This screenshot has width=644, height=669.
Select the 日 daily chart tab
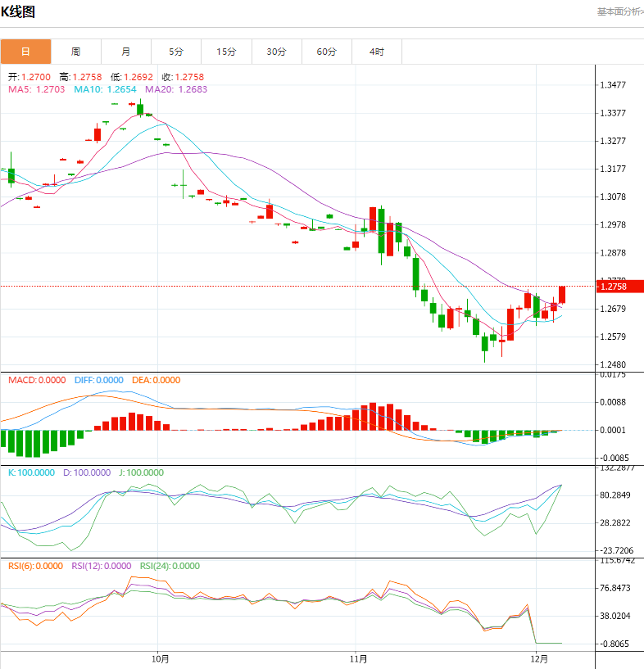pyautogui.click(x=25, y=52)
